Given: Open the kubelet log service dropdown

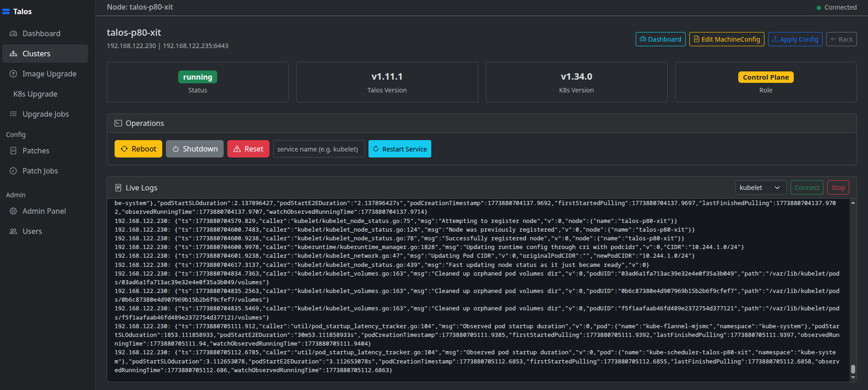Looking at the screenshot, I should coord(761,188).
